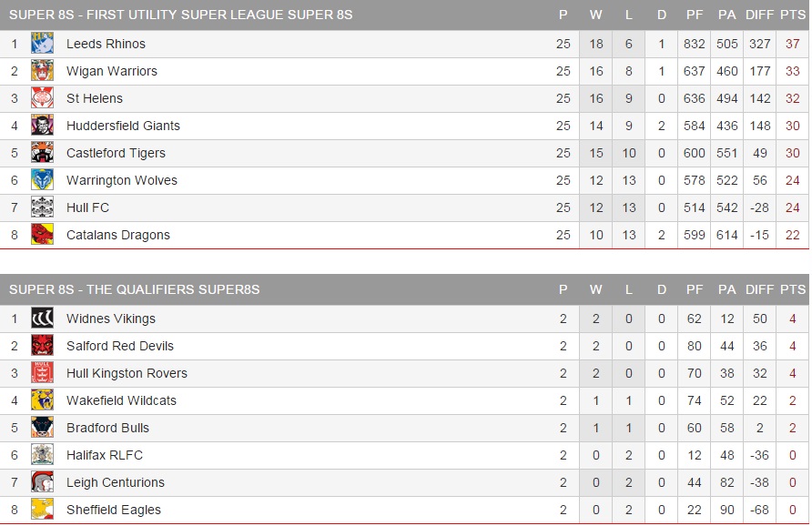Open the Leigh Centurions team page
The image size is (812, 526).
pos(116,482)
